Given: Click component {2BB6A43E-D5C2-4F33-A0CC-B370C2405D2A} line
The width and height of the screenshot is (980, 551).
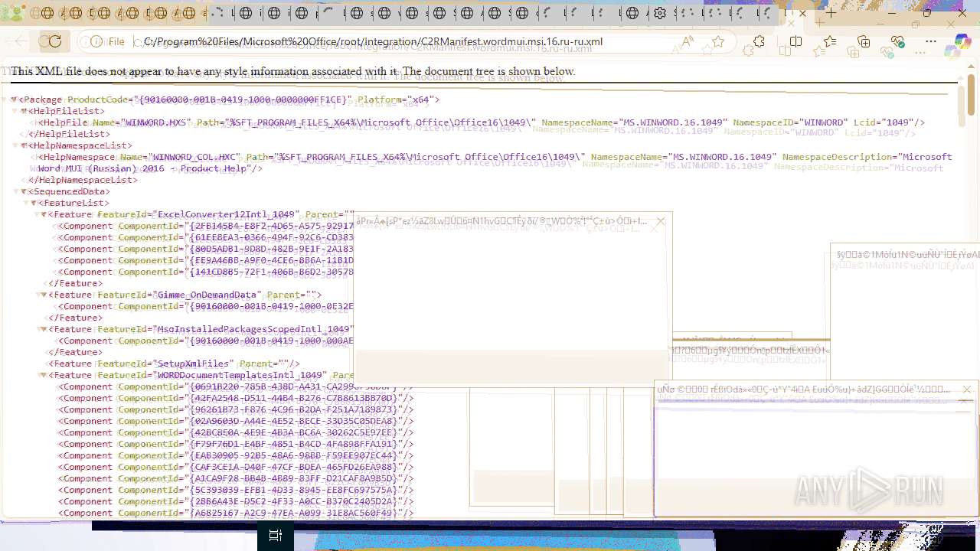Looking at the screenshot, I should point(236,501).
